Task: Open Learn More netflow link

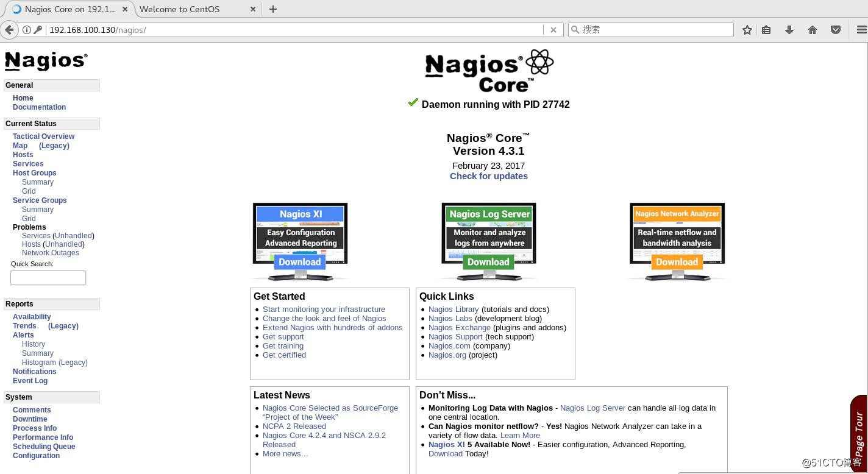Action: (x=520, y=436)
